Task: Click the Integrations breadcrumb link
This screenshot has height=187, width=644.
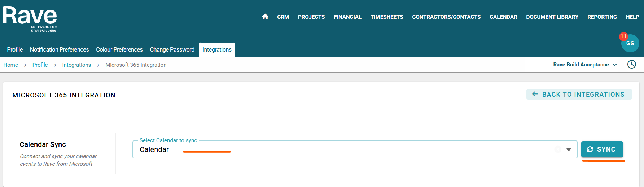Action: coord(76,65)
